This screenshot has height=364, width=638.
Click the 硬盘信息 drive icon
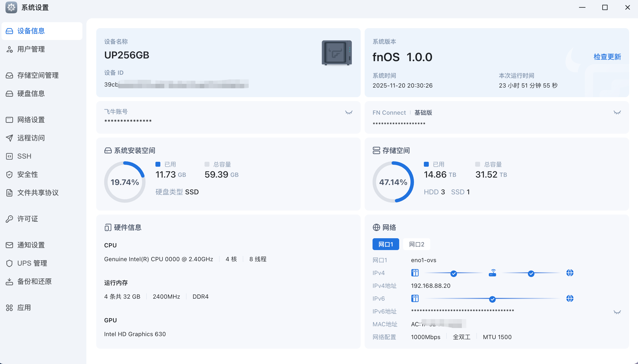click(x=10, y=94)
